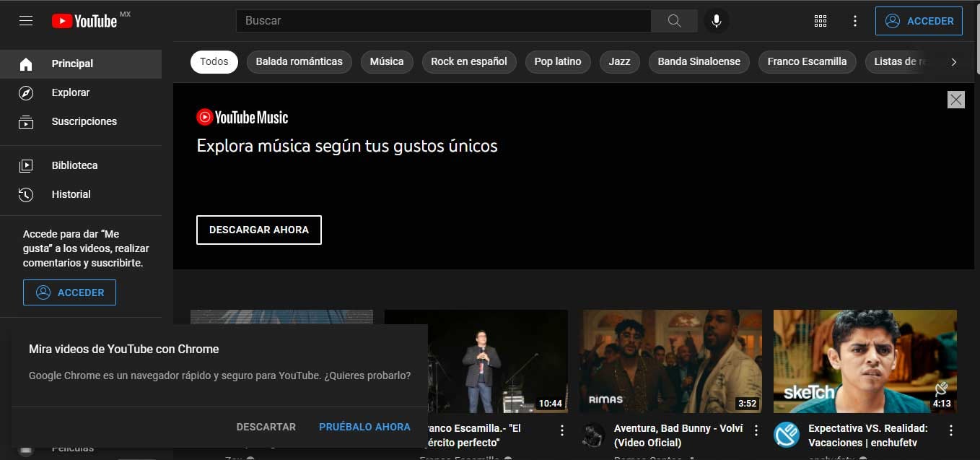This screenshot has height=460, width=980.
Task: Open Historial via the clock icon
Action: [27, 194]
